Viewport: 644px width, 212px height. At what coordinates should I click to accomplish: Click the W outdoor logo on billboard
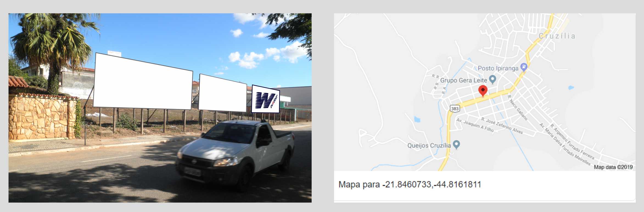pos(265,99)
